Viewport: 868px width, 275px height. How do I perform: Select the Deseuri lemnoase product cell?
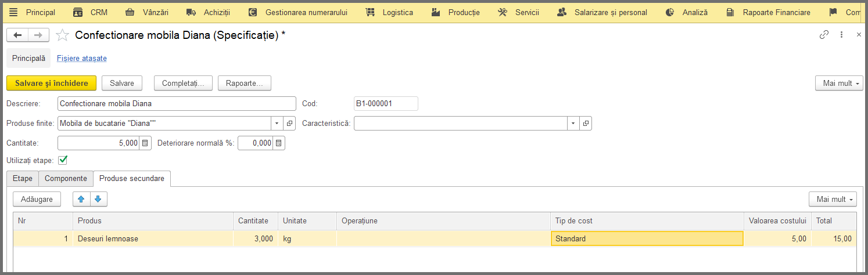click(x=153, y=238)
